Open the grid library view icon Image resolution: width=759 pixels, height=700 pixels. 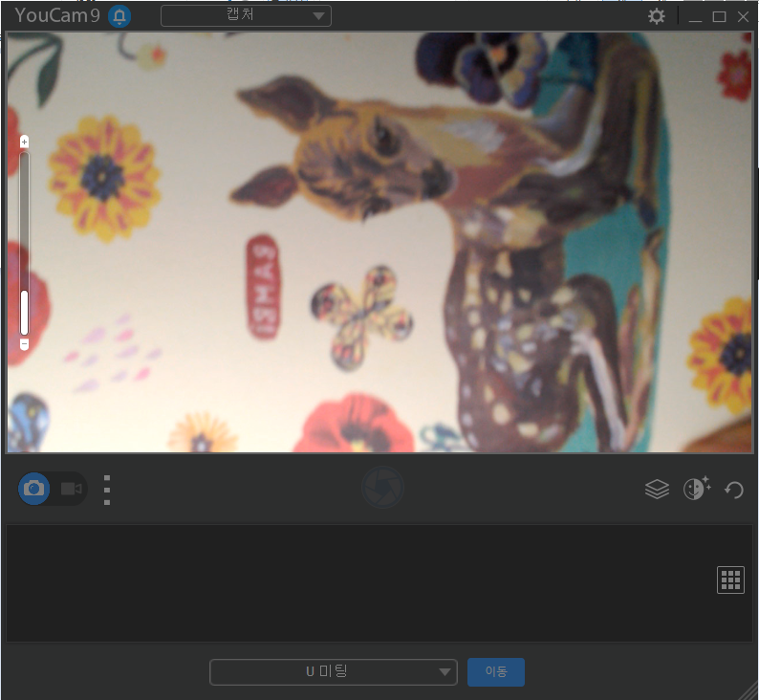730,580
